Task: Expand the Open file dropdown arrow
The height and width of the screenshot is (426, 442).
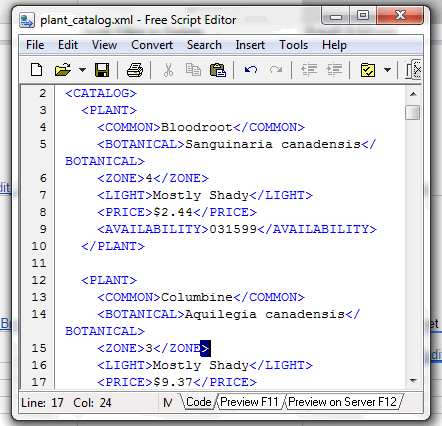Action: tap(82, 70)
